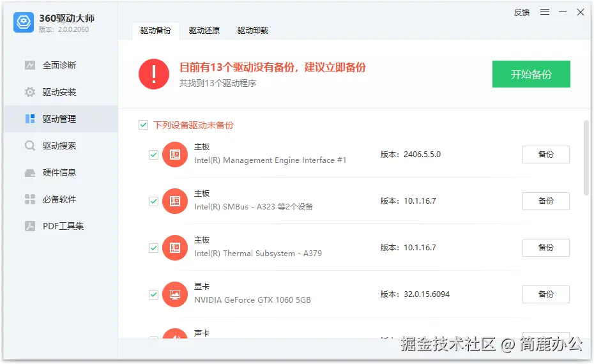Click the 反馈 feedback link
This screenshot has width=594, height=364.
pos(522,13)
